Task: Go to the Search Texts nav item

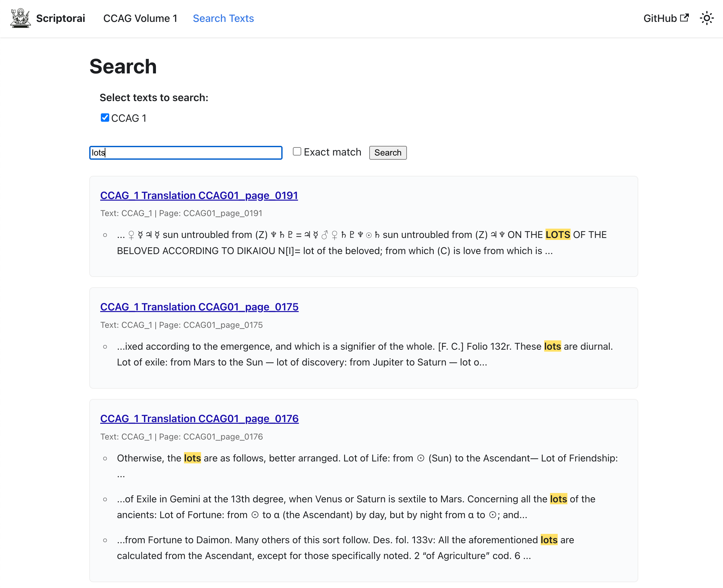Action: click(x=223, y=18)
